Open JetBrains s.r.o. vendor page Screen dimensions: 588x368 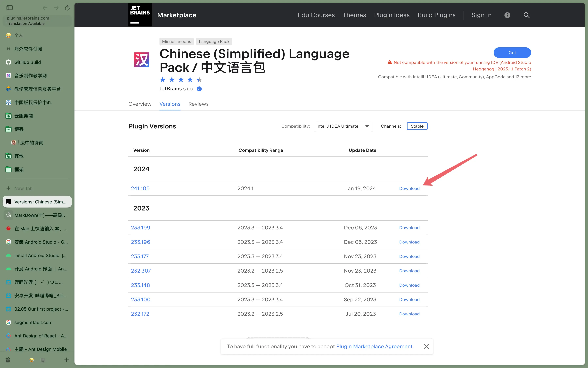pos(176,89)
